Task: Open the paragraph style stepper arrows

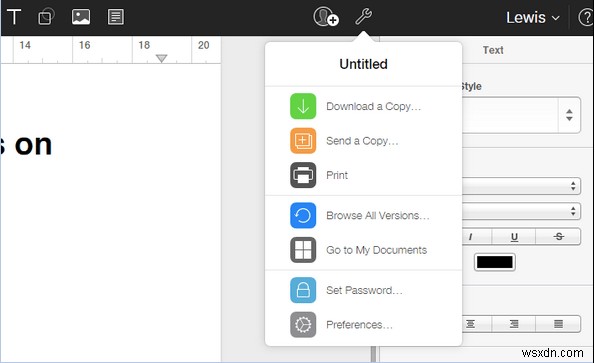Action: 569,115
